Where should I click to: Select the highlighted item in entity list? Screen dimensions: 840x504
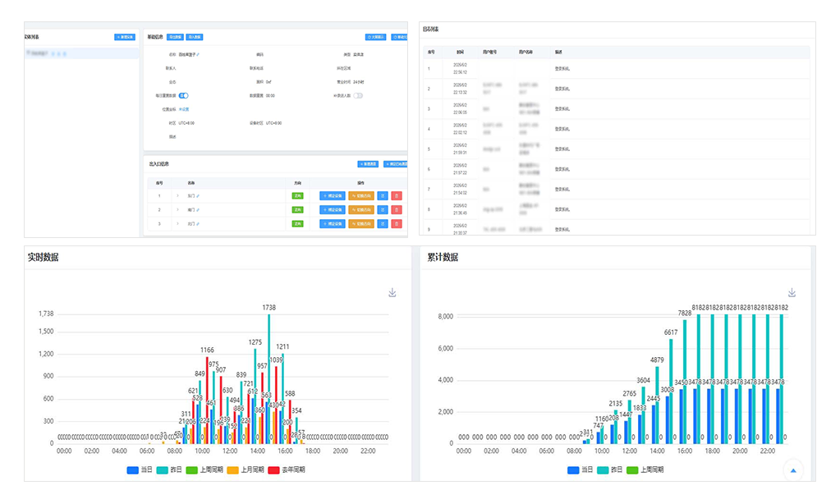(81, 53)
